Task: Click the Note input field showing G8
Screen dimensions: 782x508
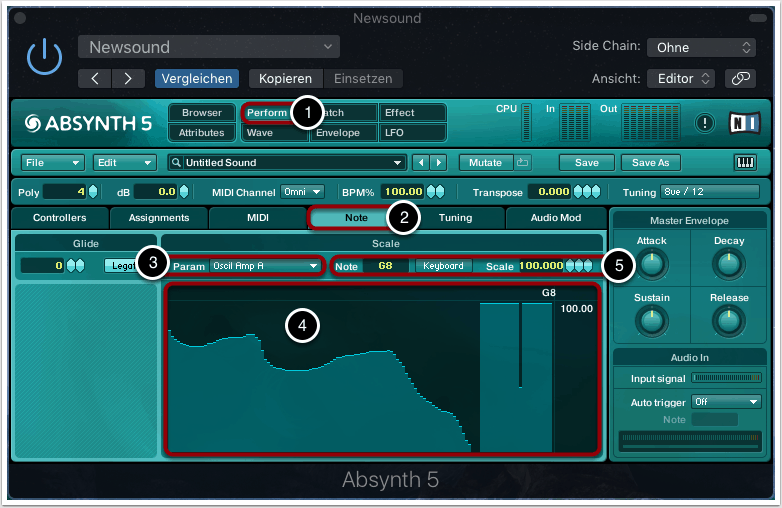Action: 382,266
